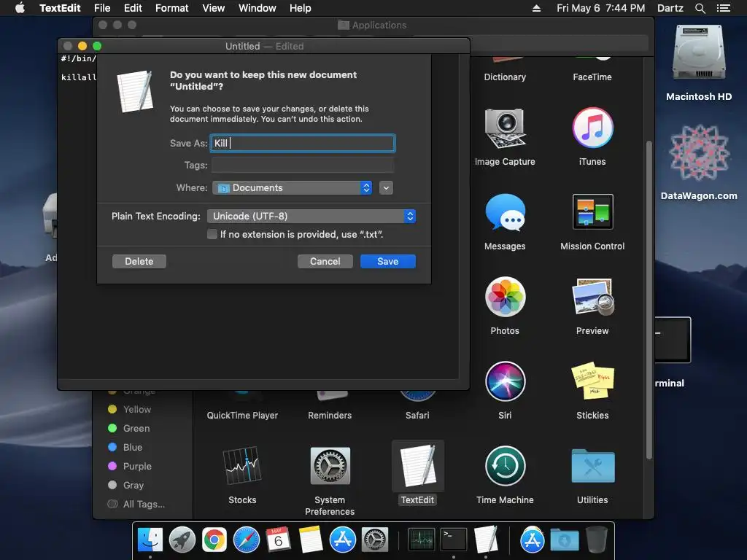Open the App Store from the Dock
The width and height of the screenshot is (747, 560).
[343, 540]
